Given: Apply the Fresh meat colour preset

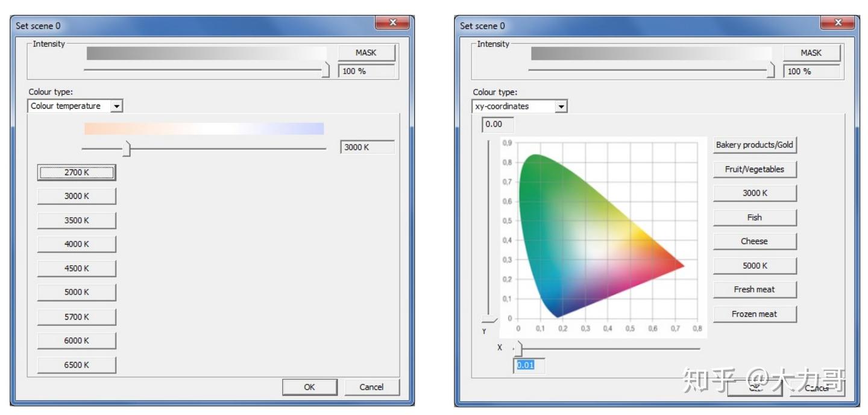Looking at the screenshot, I should [x=755, y=290].
